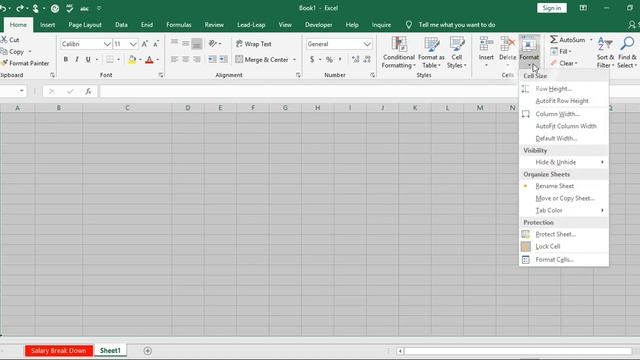Open Format as Table gallery

tap(431, 52)
